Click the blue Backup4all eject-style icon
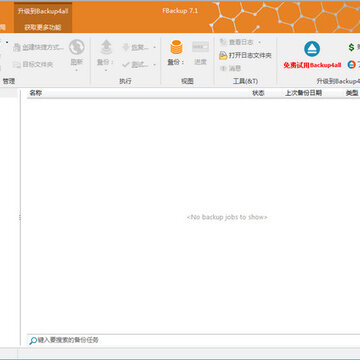 [312, 49]
